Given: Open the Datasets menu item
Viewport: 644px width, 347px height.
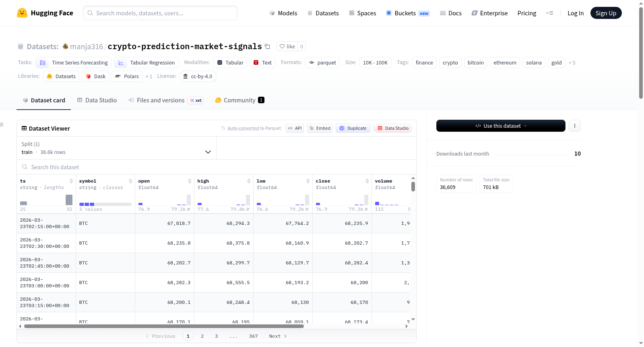Looking at the screenshot, I should pos(323,13).
